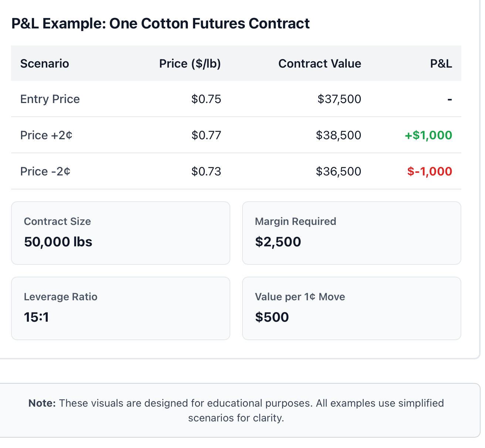
Task: Click the P&L Example heading
Action: [x=160, y=23]
